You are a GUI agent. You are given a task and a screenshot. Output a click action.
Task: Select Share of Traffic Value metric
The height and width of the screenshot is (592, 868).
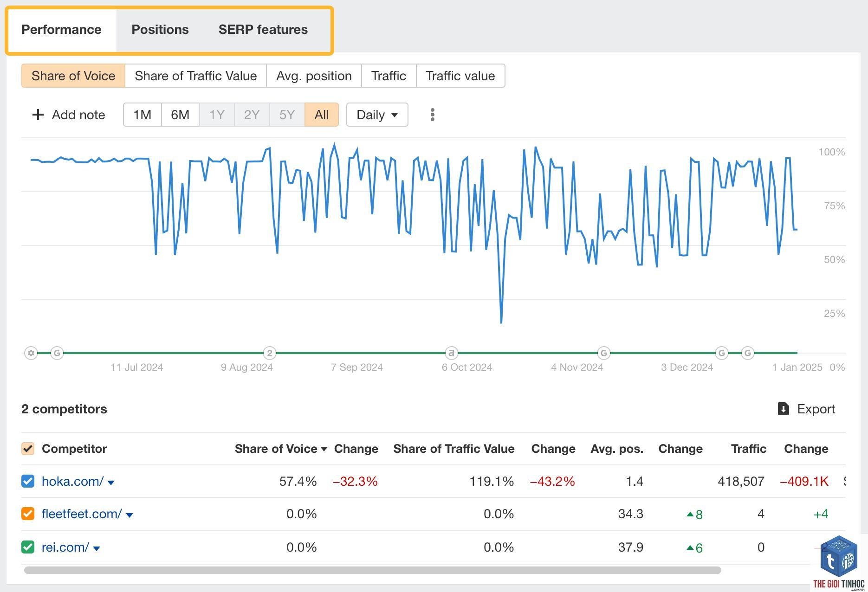pos(196,76)
